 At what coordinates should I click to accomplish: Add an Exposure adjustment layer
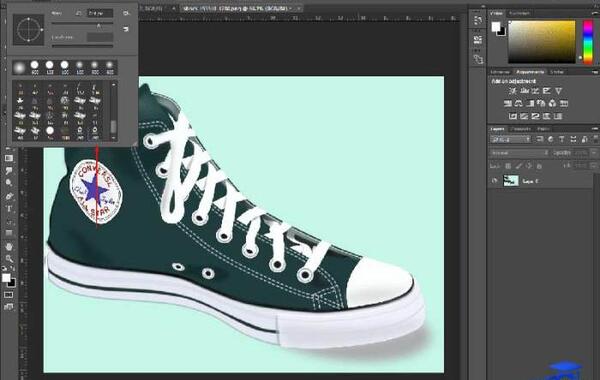(547, 91)
